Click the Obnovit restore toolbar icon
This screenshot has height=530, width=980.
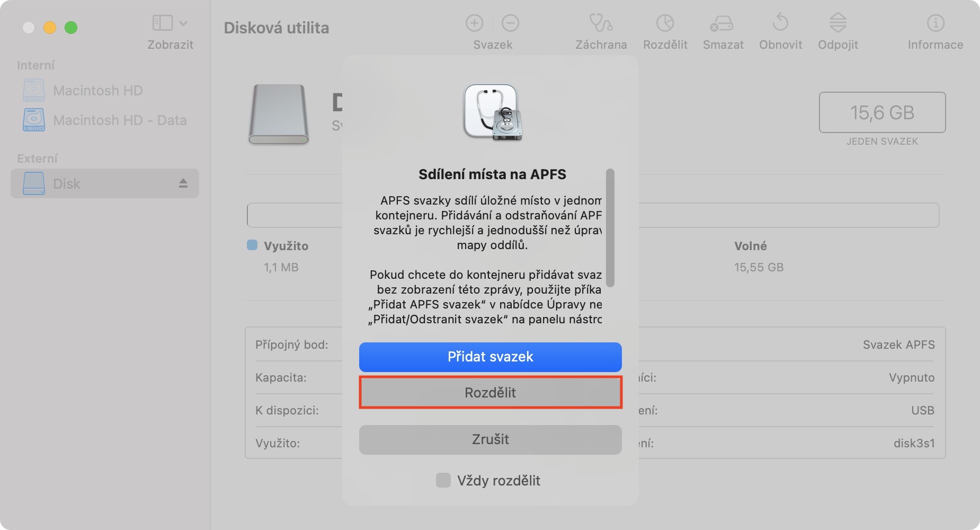[780, 23]
